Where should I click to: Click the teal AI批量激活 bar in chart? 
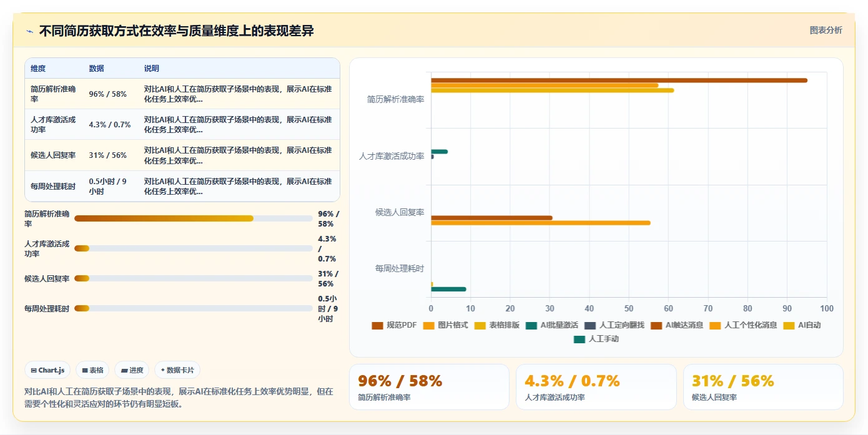(x=439, y=152)
